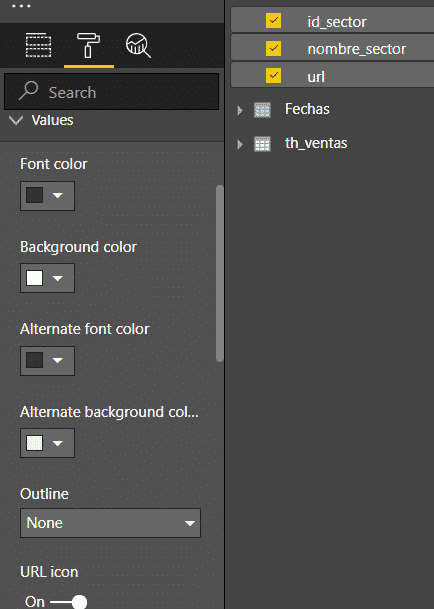Open the Analytics magnifier icon
Viewport: 434px width, 609px height.
(x=138, y=45)
